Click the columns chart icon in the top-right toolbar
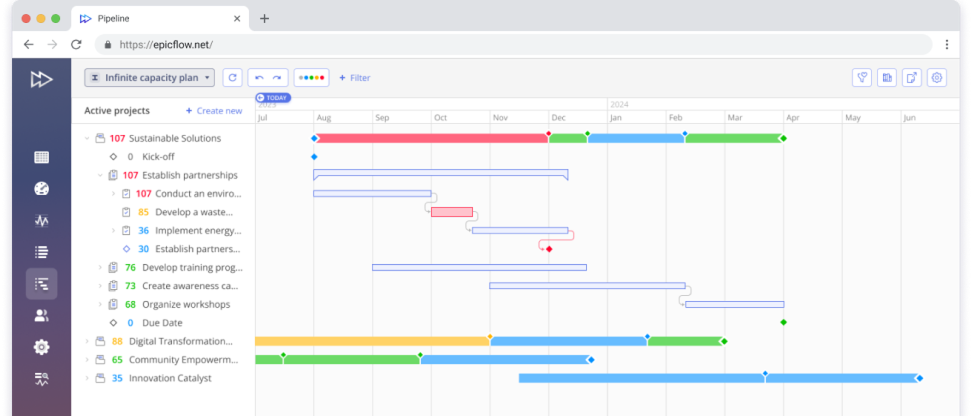 (887, 77)
